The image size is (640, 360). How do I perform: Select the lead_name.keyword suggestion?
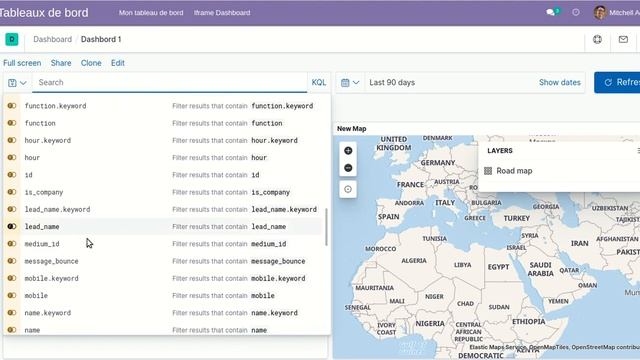(164, 209)
